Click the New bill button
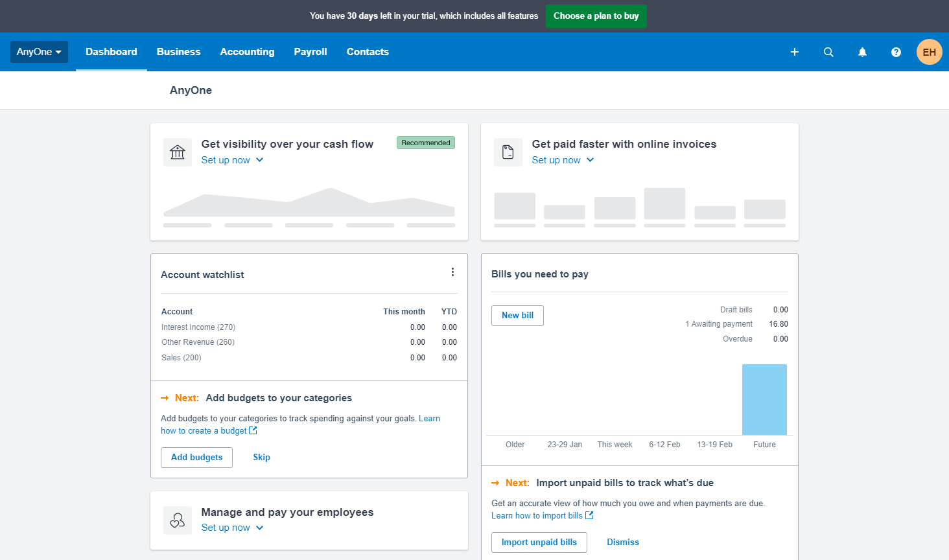 point(517,316)
